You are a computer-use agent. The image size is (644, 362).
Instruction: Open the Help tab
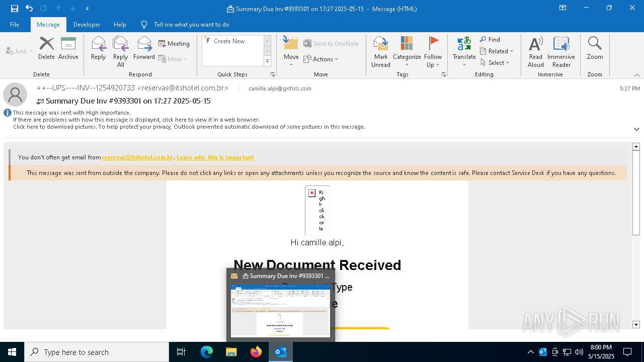(120, 25)
